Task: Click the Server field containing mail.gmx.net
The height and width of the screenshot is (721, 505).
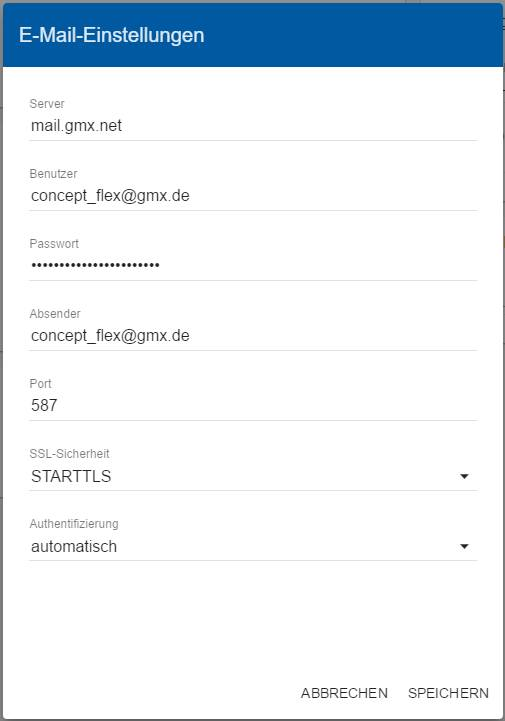Action: 253,126
